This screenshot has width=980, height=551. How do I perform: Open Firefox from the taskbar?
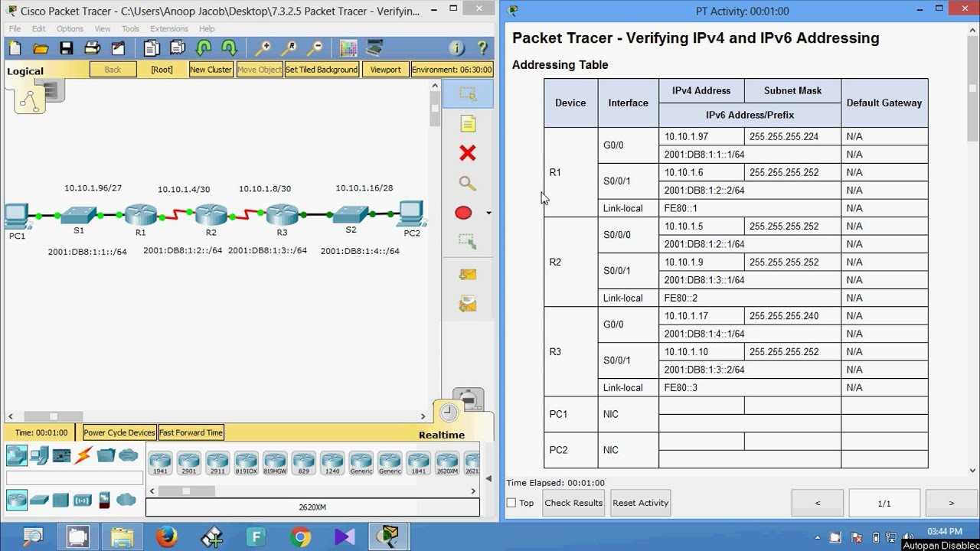[x=167, y=537]
